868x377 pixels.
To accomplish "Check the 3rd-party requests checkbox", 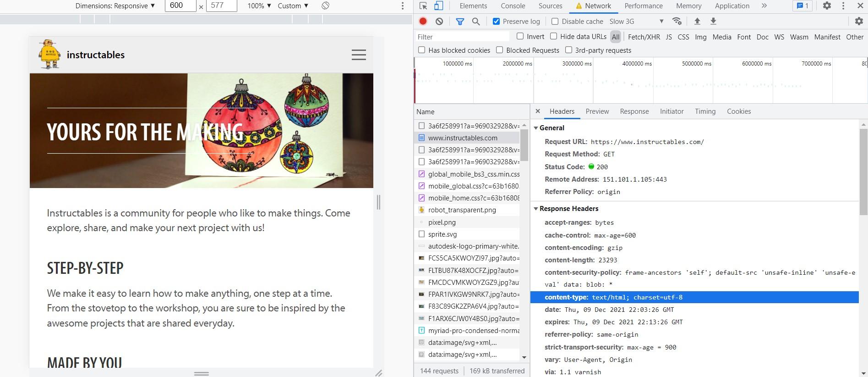I will click(x=568, y=50).
